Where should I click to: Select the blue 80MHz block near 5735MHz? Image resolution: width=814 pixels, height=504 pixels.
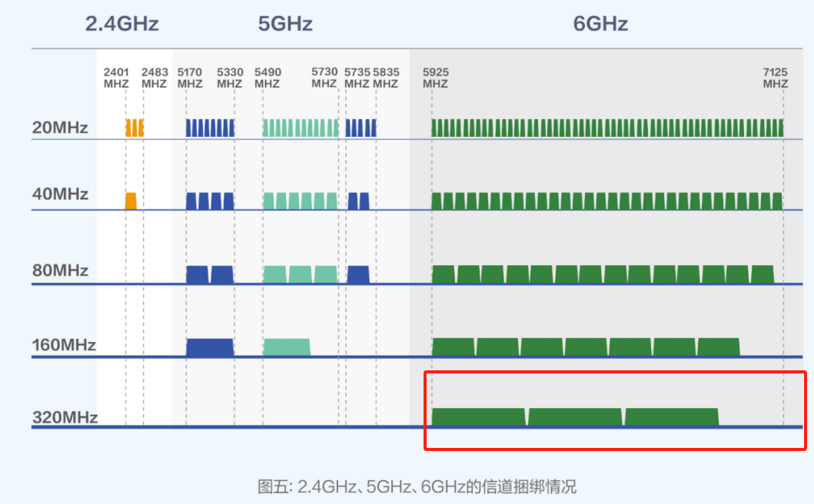(x=358, y=272)
